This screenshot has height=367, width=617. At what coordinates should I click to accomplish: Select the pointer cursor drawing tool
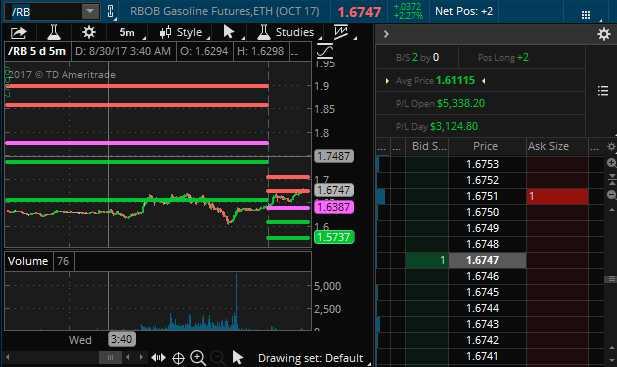click(x=229, y=32)
